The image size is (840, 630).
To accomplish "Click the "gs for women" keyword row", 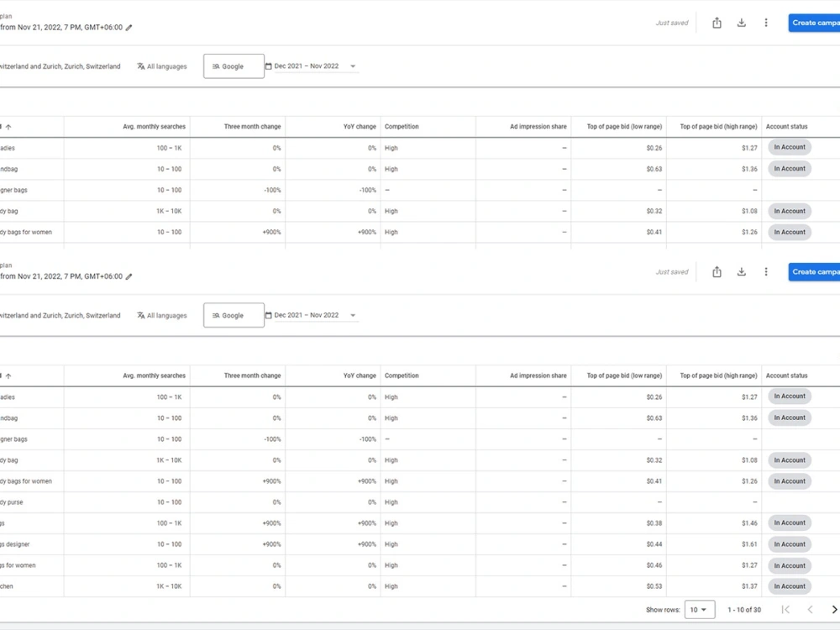I will 420,565.
